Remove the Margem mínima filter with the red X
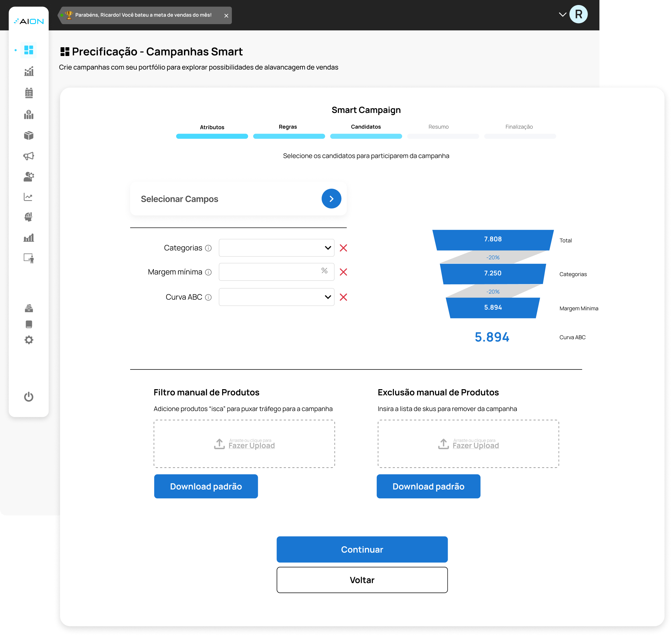672x636 pixels. point(344,272)
